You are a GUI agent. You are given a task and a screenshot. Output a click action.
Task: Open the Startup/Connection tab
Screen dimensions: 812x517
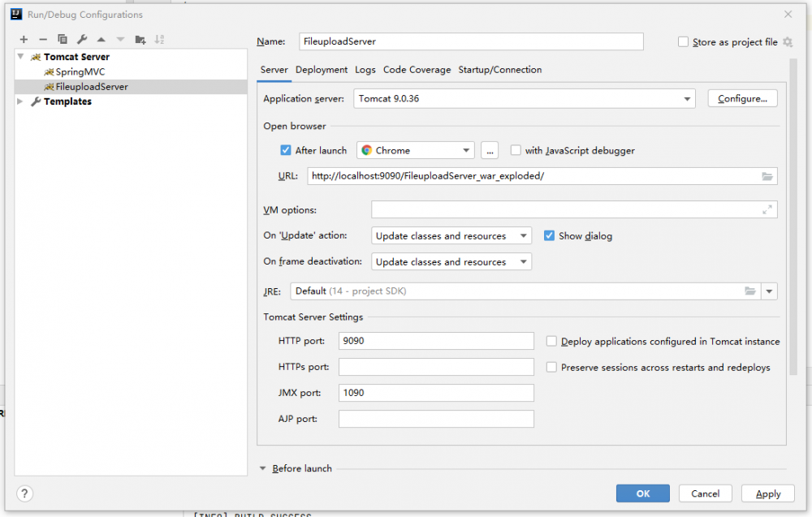pyautogui.click(x=499, y=70)
